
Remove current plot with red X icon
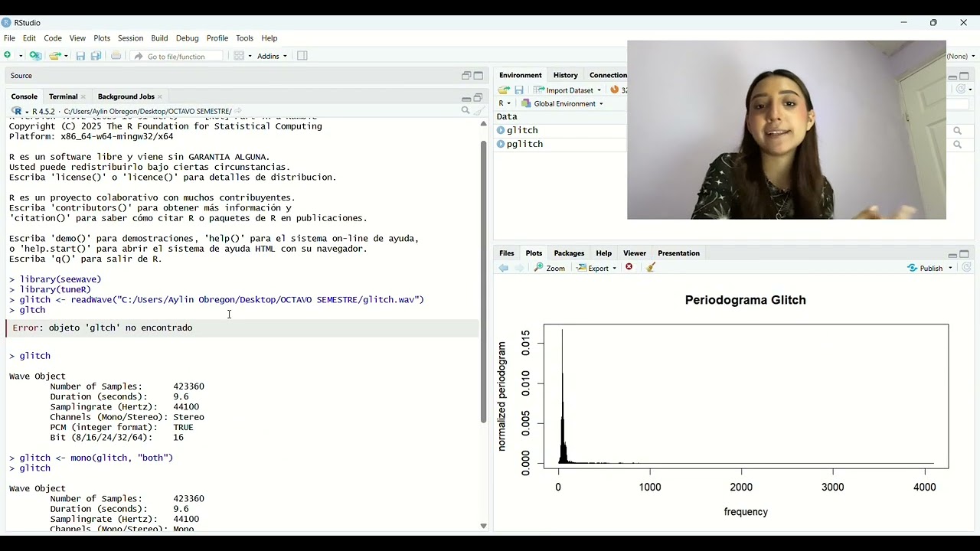[629, 268]
